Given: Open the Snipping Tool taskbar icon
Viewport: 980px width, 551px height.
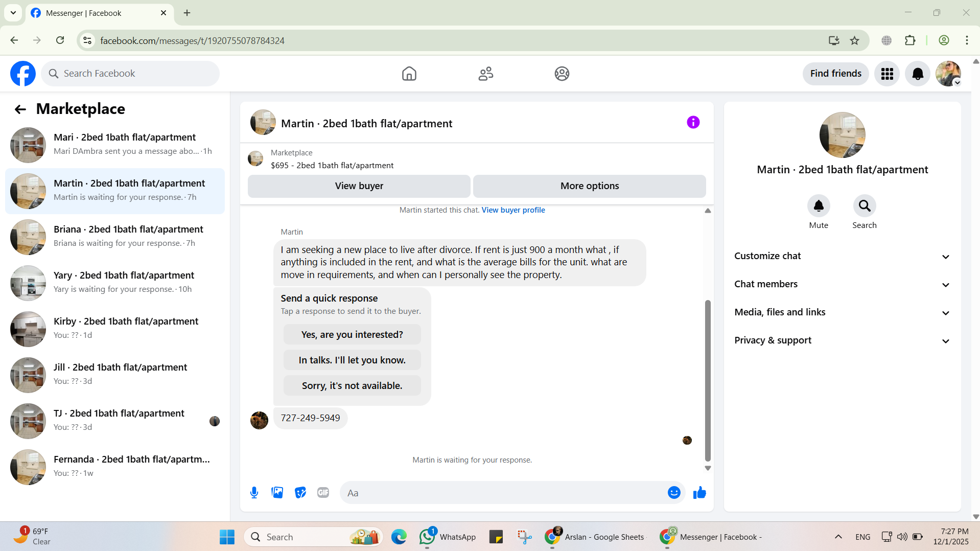Looking at the screenshot, I should tap(524, 537).
